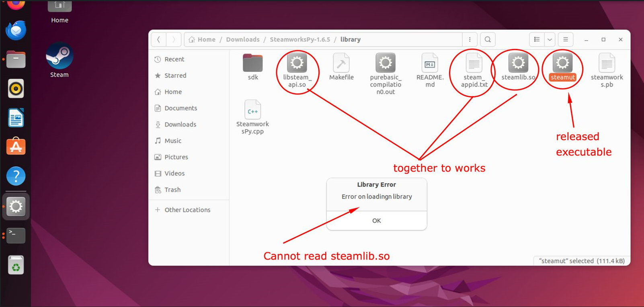Open the gear application in the dock
The image size is (644, 307).
pos(16,207)
